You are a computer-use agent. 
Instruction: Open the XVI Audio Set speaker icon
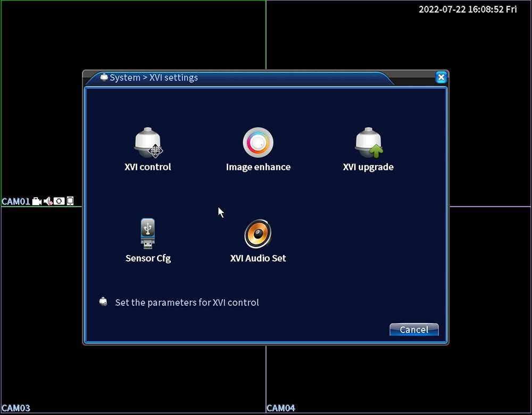point(258,234)
